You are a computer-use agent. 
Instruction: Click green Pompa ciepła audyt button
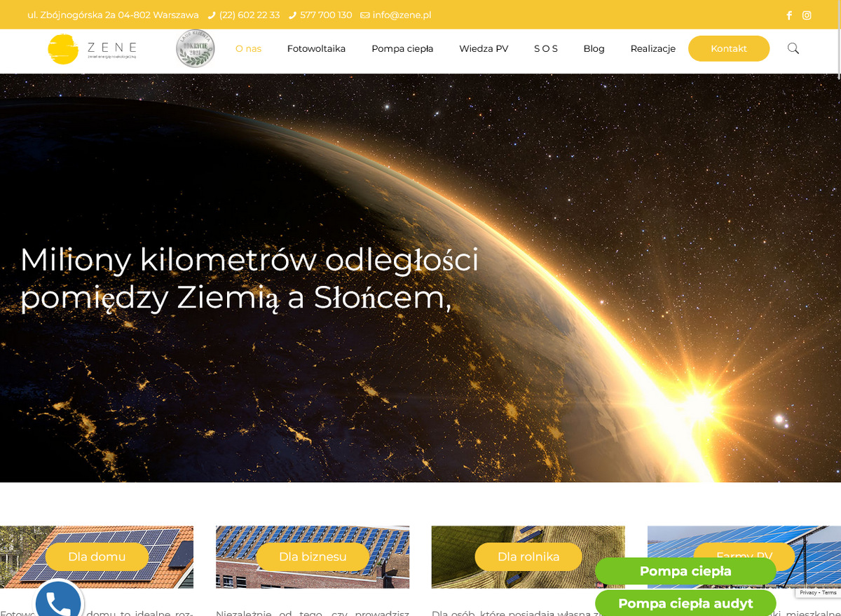(x=685, y=603)
